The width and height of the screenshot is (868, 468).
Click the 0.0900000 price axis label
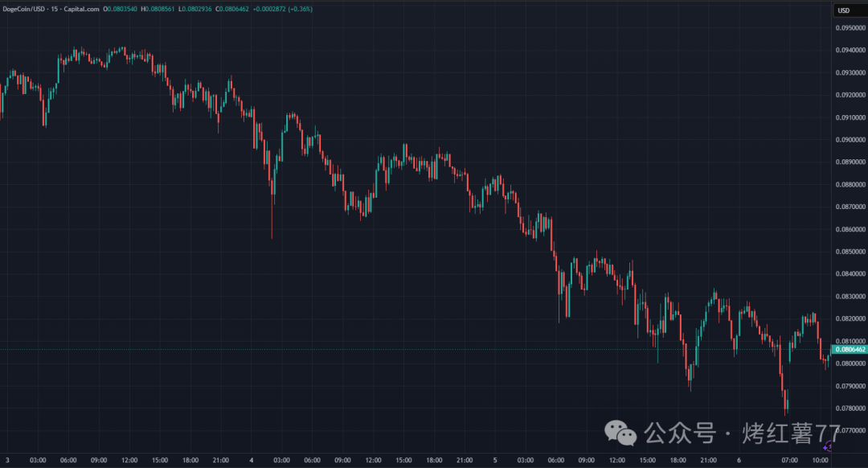[x=850, y=140]
